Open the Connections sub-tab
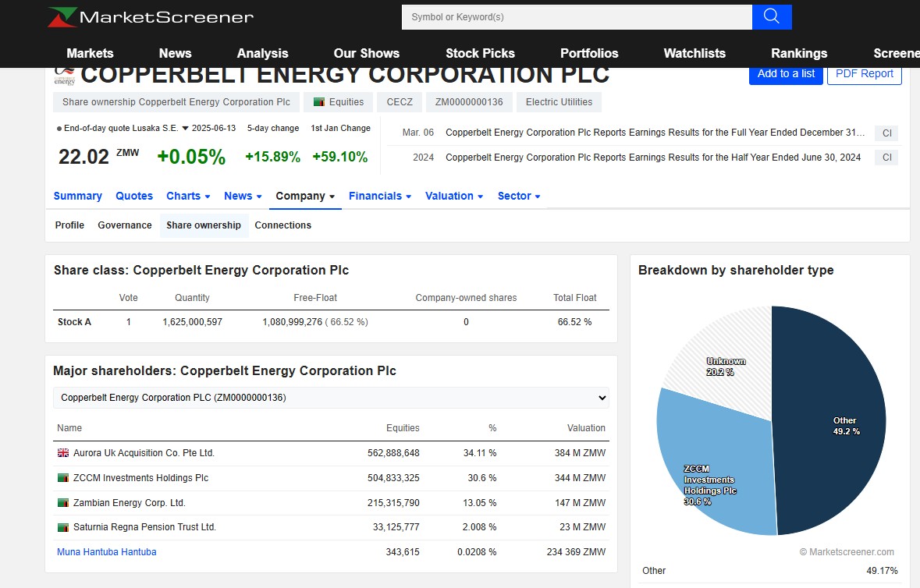Screen dimensions: 920x588 click(x=282, y=225)
